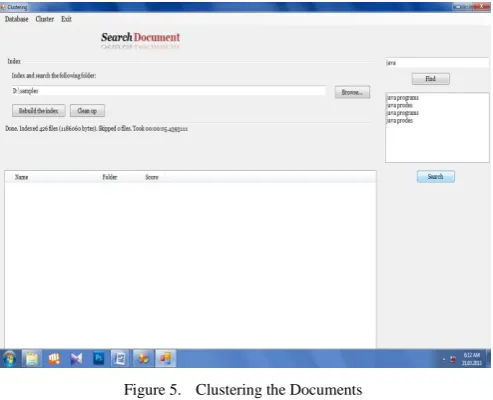Open Visual Studio from the taskbar

(x=76, y=359)
